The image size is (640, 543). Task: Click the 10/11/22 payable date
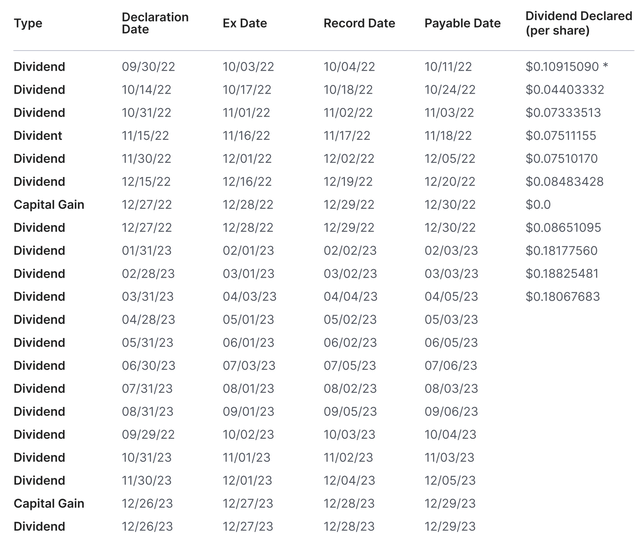click(450, 67)
